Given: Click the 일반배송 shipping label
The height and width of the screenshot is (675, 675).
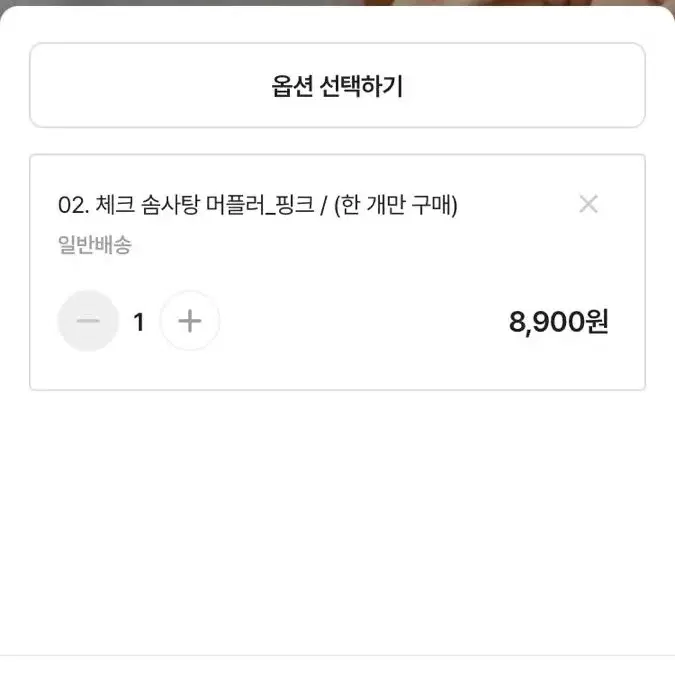Looking at the screenshot, I should (95, 245).
